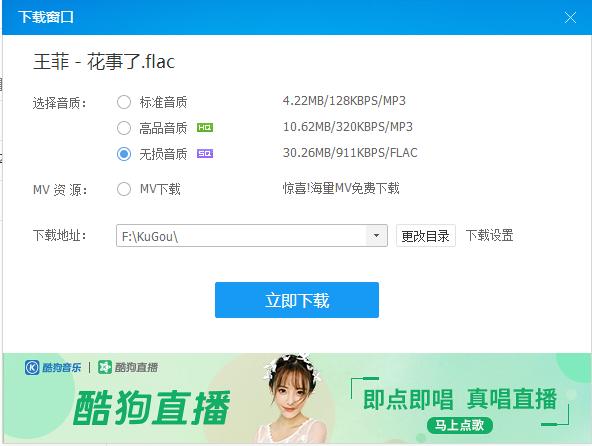
Task: Click 惊喜!海量MV免费下载 text
Action: (341, 188)
